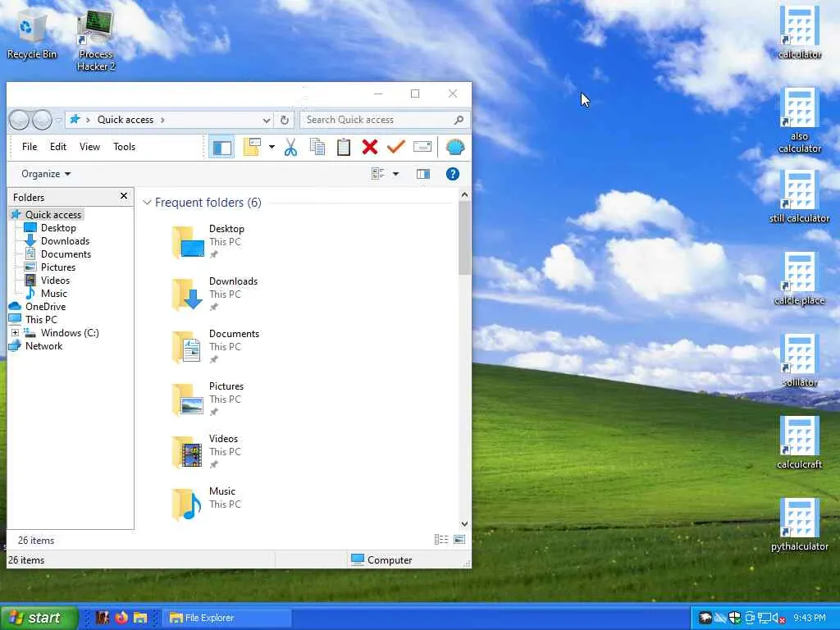
Task: Switch to large thumbnails view via status bar icon
Action: [x=459, y=540]
